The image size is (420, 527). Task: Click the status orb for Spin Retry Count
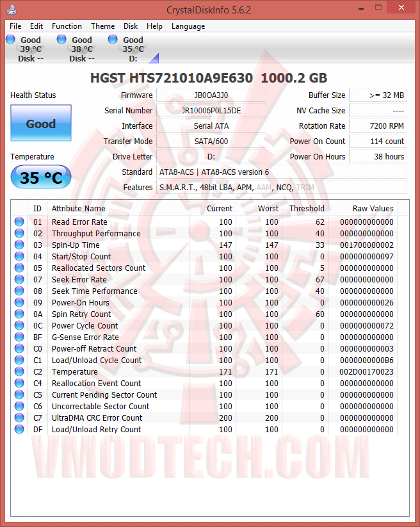point(19,314)
